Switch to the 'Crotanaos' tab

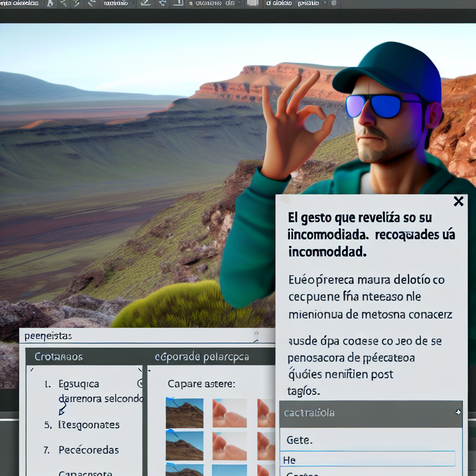(x=59, y=357)
